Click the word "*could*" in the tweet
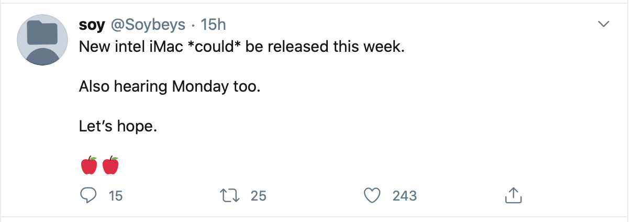 [x=214, y=47]
